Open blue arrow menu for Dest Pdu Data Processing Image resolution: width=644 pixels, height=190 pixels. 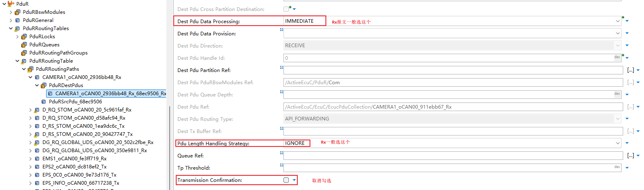pos(627,21)
